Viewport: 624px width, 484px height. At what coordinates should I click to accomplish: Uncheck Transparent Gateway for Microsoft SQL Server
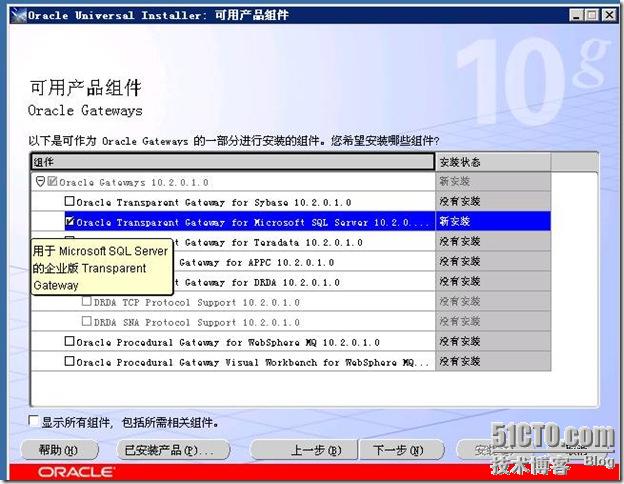(70, 221)
